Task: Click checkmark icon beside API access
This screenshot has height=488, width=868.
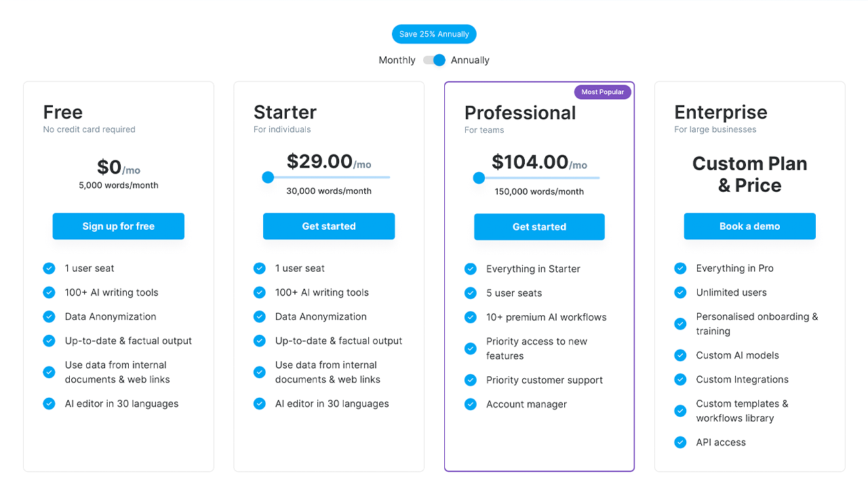Action: [680, 443]
